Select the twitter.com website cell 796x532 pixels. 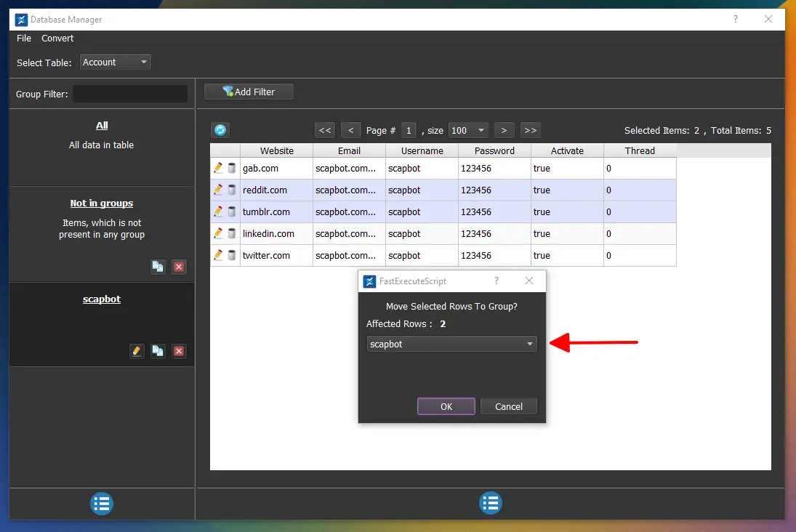(277, 256)
